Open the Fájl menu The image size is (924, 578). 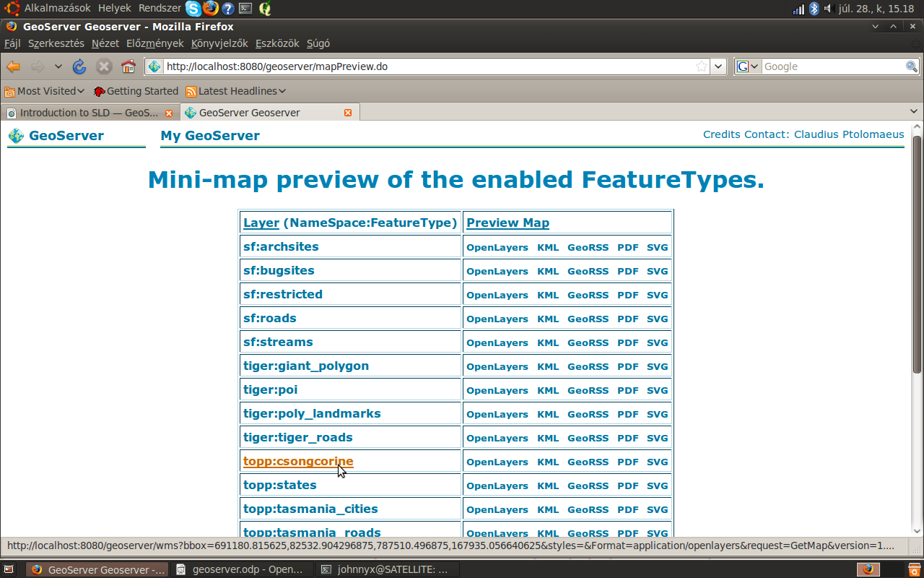[12, 43]
